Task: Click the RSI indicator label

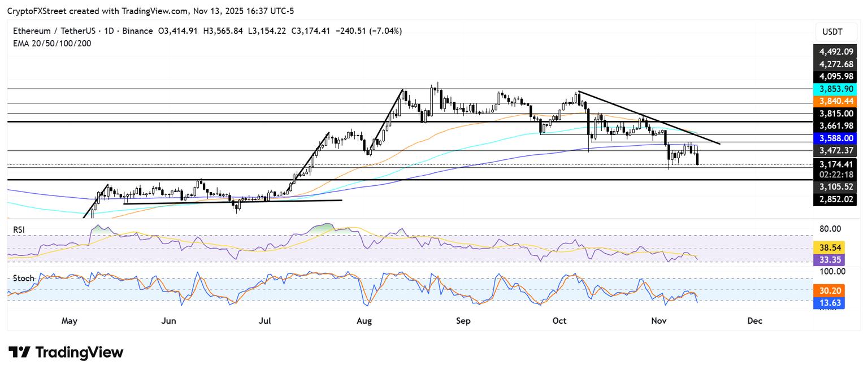Action: (20, 230)
